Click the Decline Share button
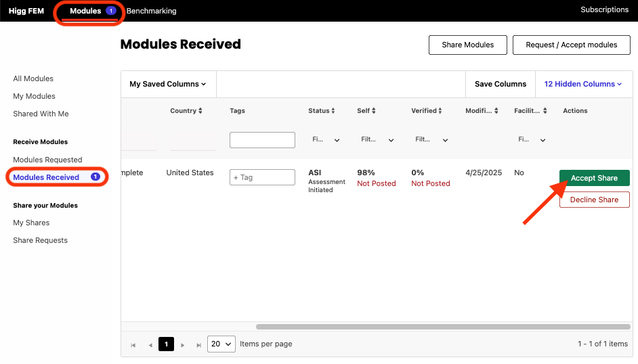Viewport: 638px width, 364px height. (x=594, y=200)
